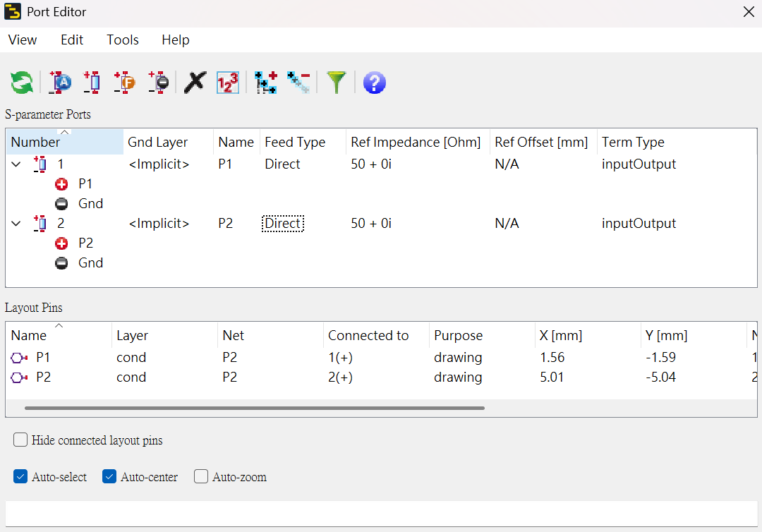Screen dimensions: 762x532
Task: Click Y value -5.04 in Layout Pins
Action: (x=660, y=377)
